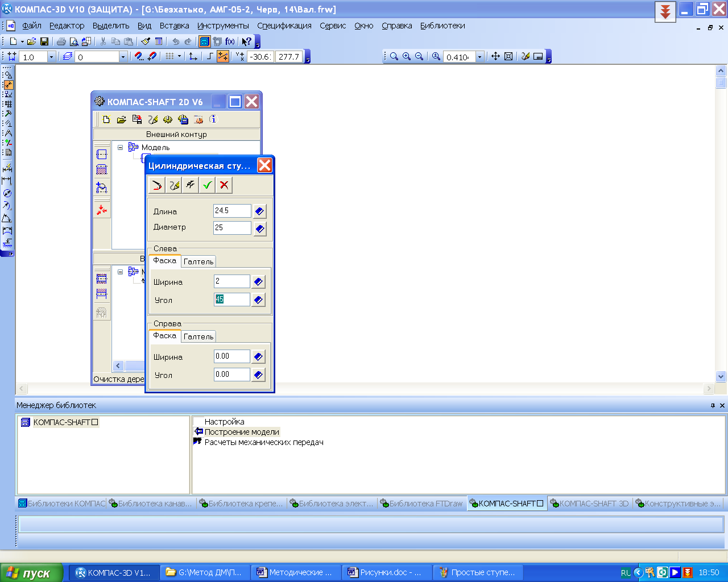Screen dimensions: 728x582
Task: Cancel step input with red X button
Action: pos(224,185)
